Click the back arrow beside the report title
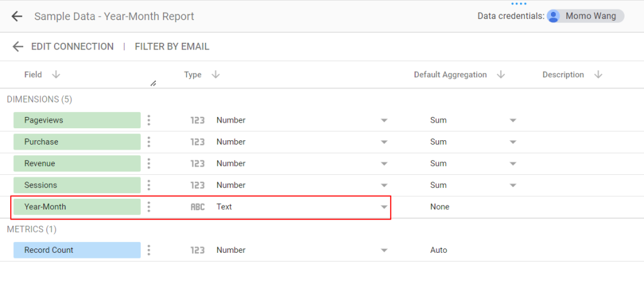The image size is (644, 288). click(17, 16)
